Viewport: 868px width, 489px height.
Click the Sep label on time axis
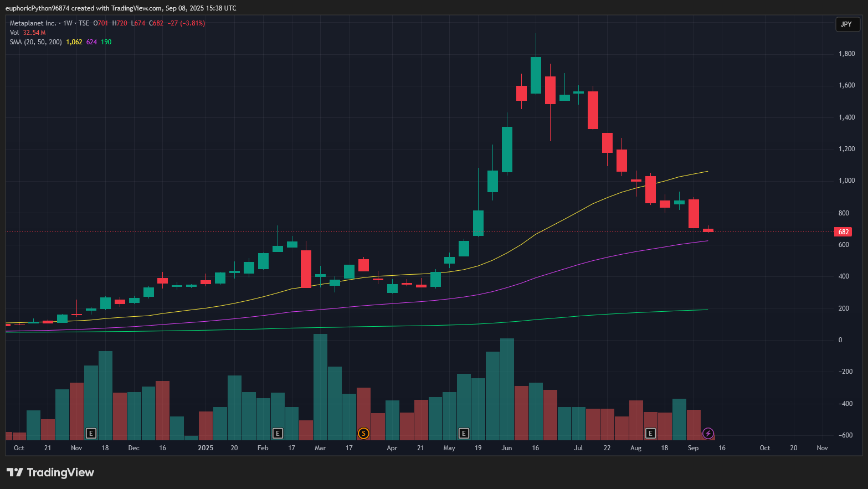coord(694,448)
